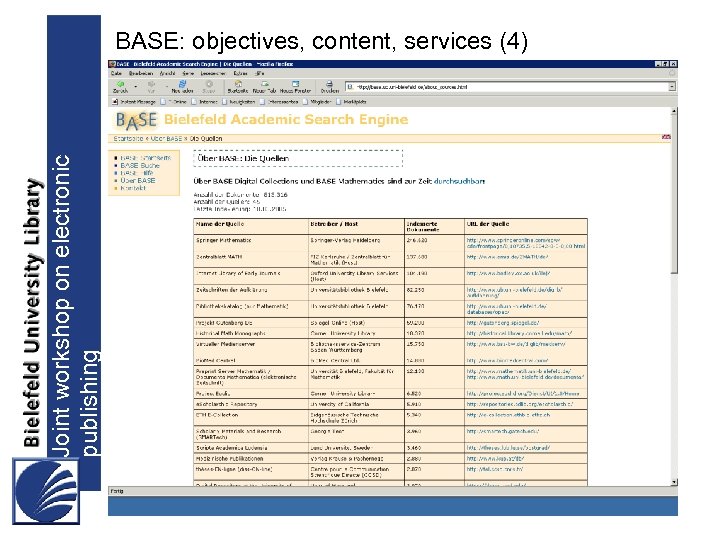
Task: Click page vertical scrollbar thumb
Action: click(674, 194)
